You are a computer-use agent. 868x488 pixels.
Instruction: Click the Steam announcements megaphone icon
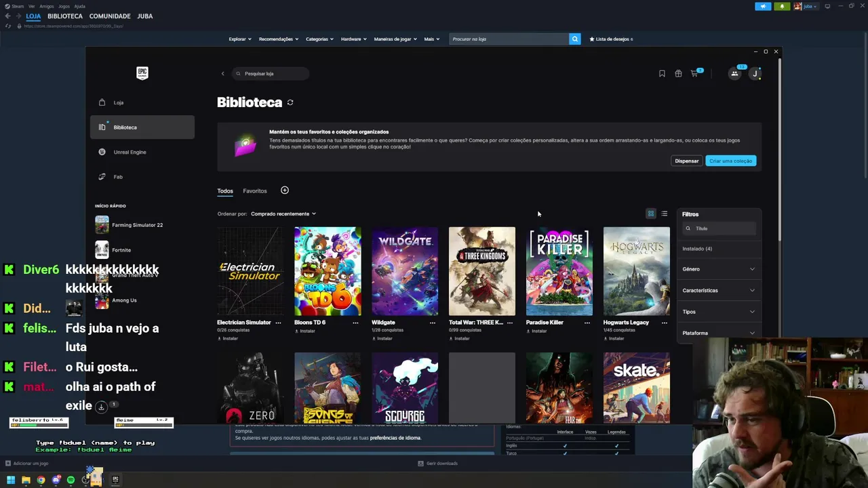[x=763, y=6]
